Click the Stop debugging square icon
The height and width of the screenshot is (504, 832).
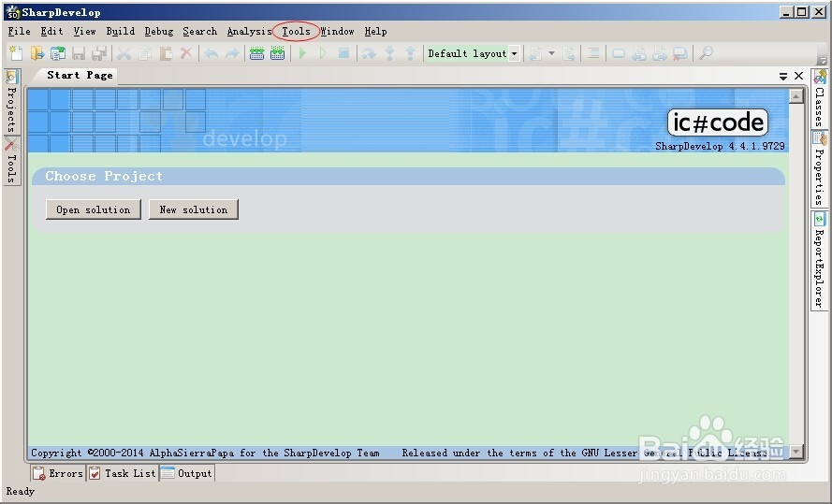(x=343, y=53)
